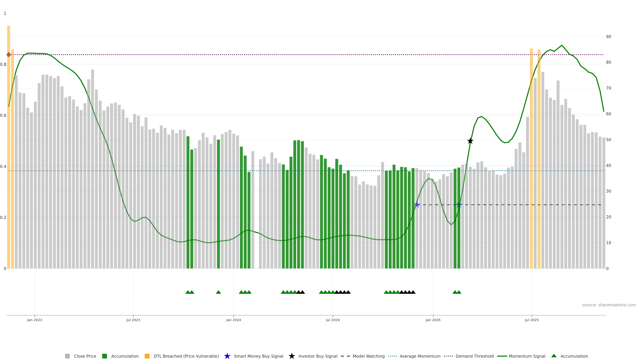Click the green triangle Accumulation legend icon
Image resolution: width=644 pixels, height=362 pixels.
[554, 356]
